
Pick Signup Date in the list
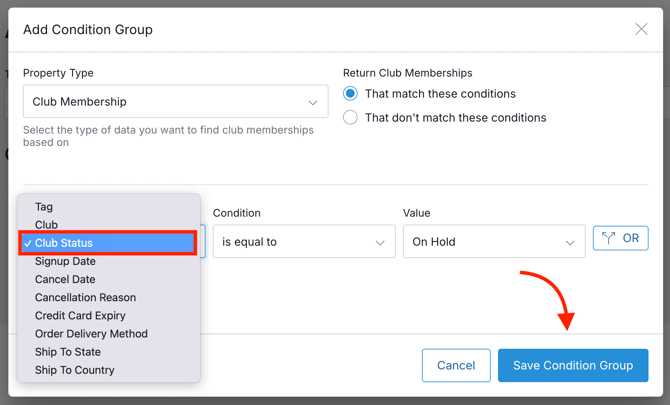click(x=65, y=261)
